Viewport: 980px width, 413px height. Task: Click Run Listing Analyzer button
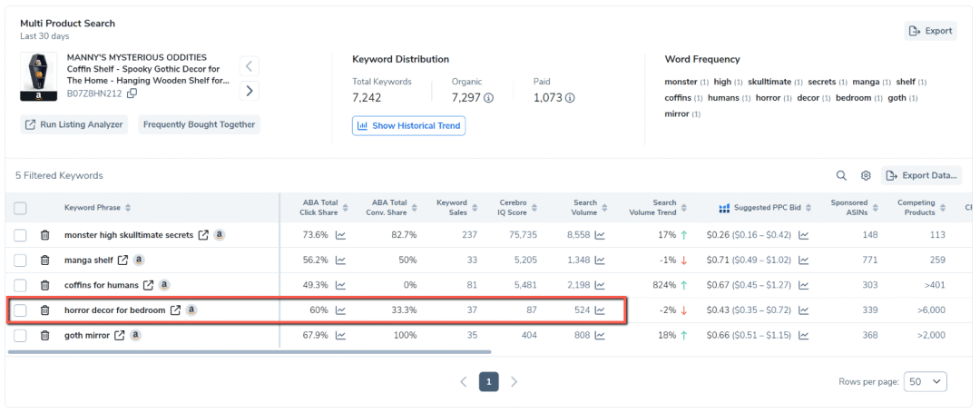coord(73,124)
